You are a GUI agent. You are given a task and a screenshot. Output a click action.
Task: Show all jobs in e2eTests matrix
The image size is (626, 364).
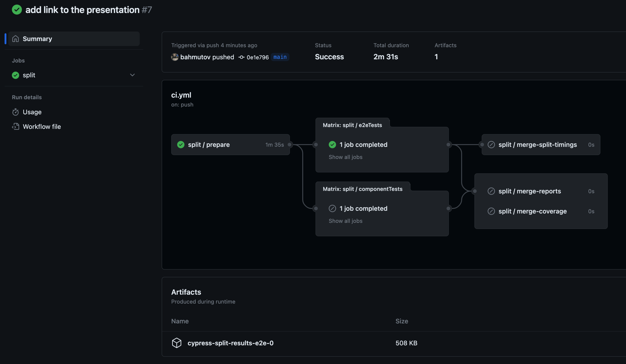(345, 157)
